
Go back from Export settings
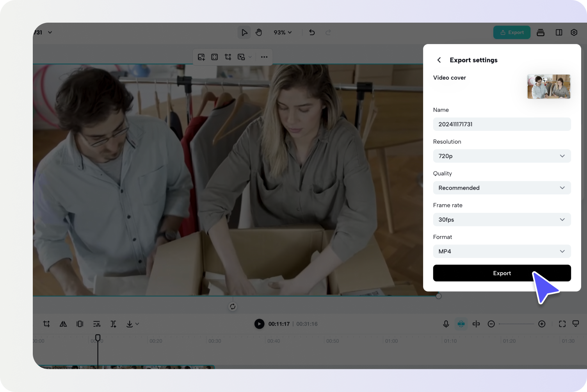pos(439,60)
